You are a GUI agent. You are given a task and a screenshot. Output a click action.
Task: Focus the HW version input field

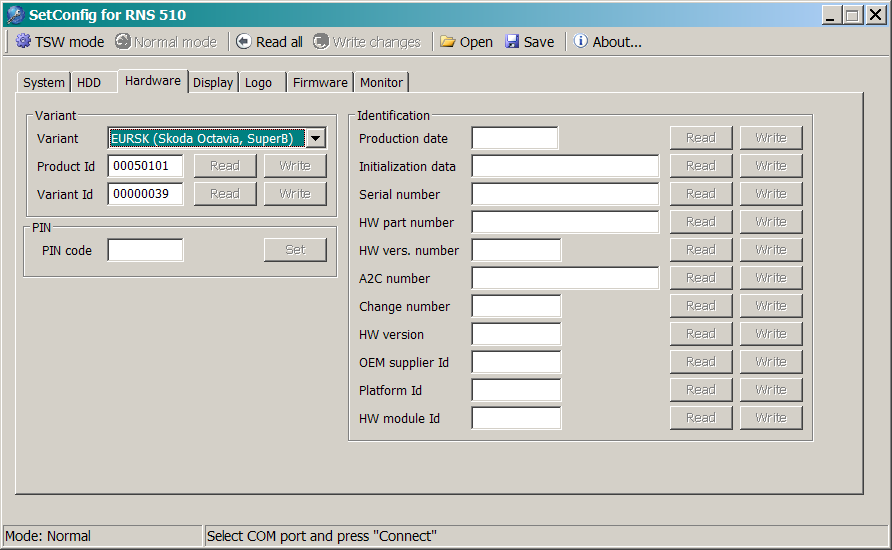coord(517,334)
